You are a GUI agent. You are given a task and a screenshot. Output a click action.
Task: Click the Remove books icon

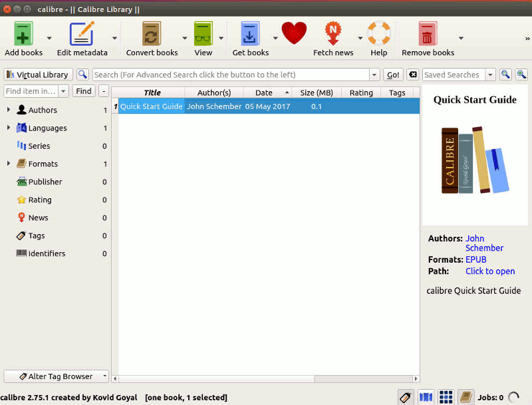click(428, 32)
